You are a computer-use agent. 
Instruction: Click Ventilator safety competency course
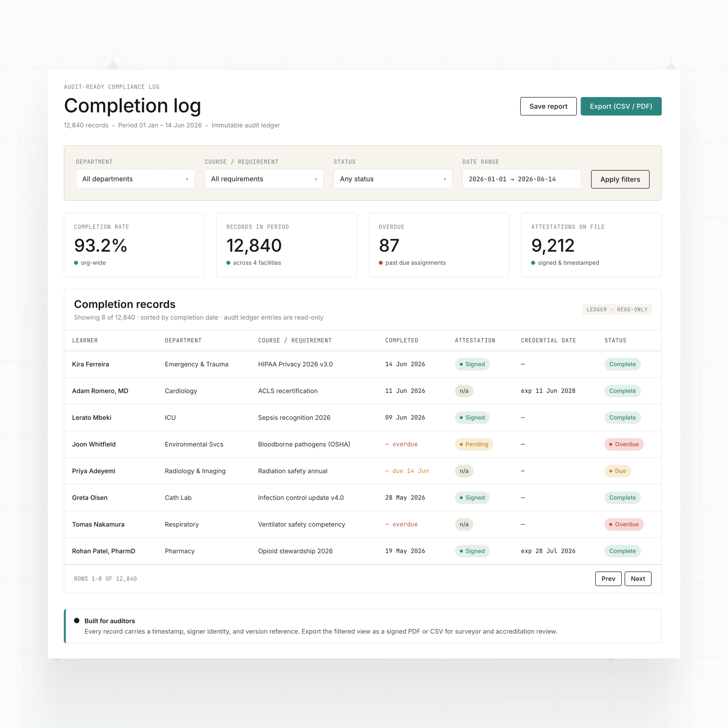coord(301,525)
